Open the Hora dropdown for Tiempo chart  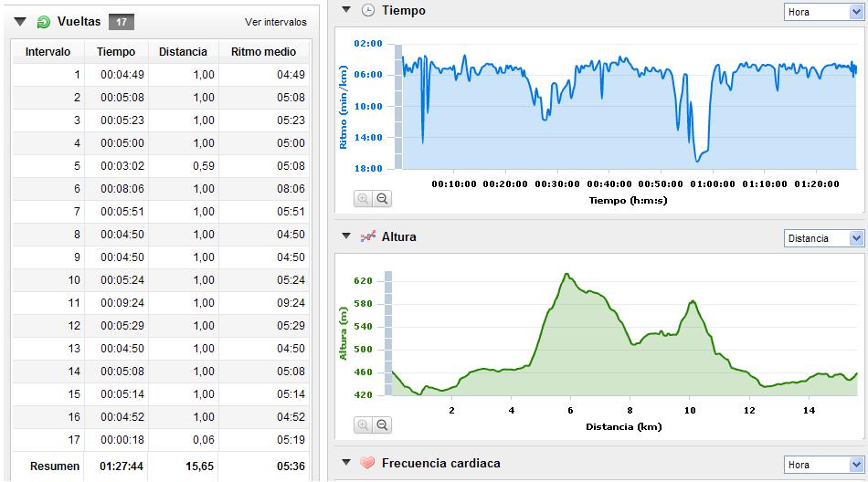click(x=823, y=12)
